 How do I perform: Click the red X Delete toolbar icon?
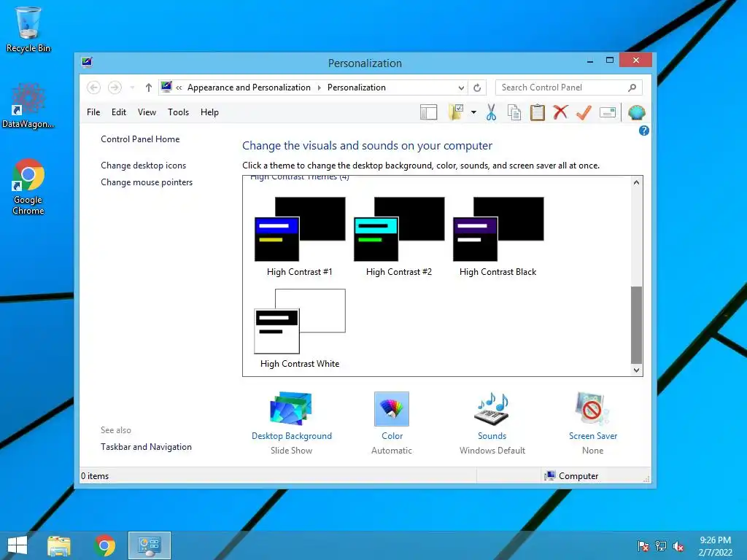tap(561, 112)
